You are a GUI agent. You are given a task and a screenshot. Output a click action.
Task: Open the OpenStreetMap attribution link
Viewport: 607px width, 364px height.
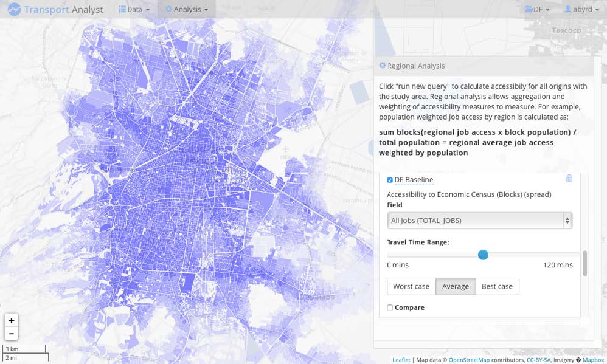tap(469, 360)
